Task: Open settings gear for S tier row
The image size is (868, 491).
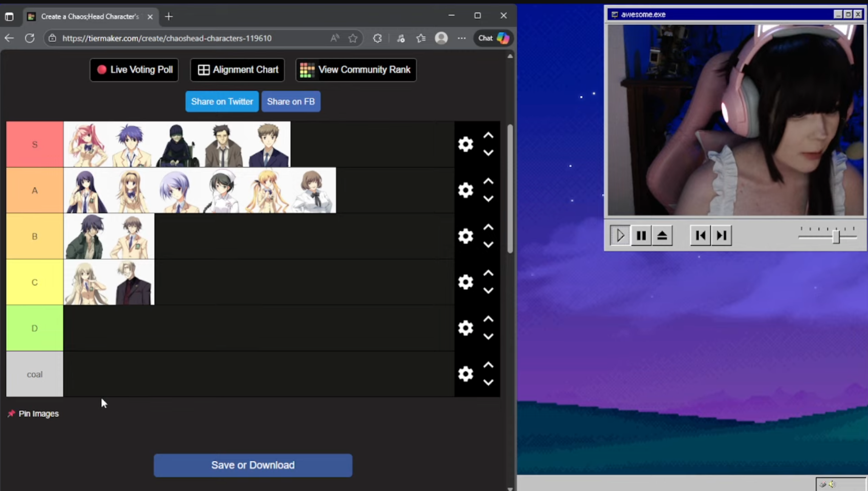Action: (x=465, y=144)
